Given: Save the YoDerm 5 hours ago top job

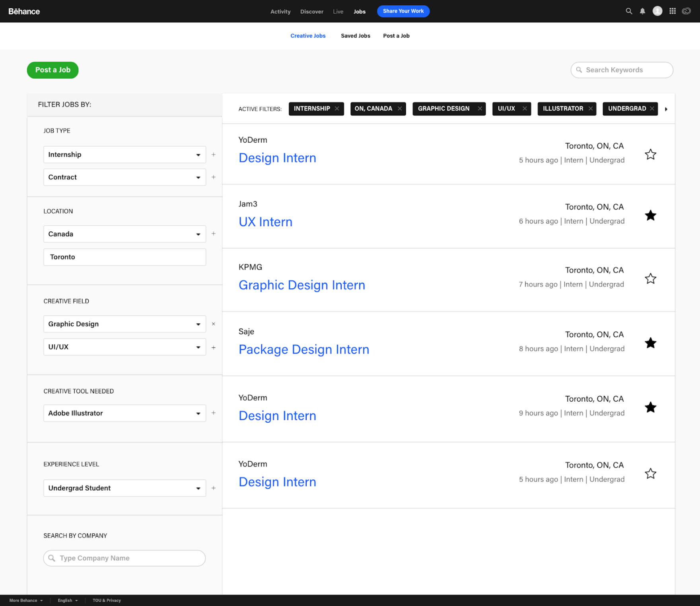Looking at the screenshot, I should (x=650, y=154).
